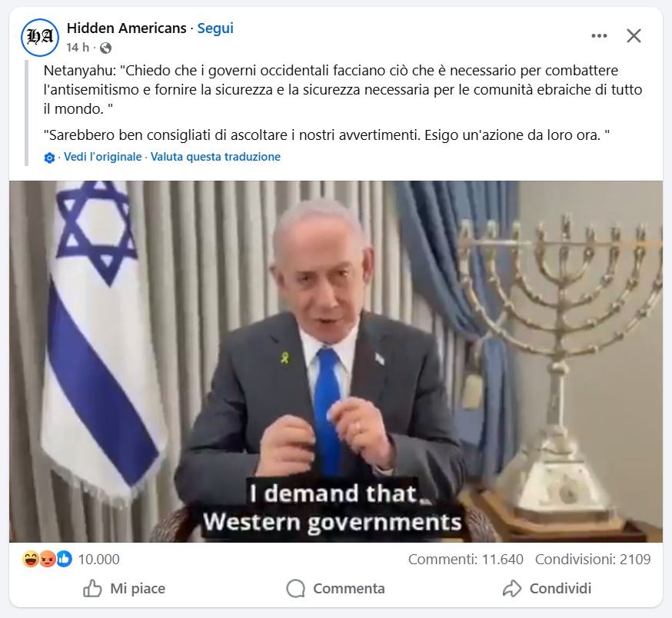This screenshot has width=672, height=618.
Task: Click the globe public audience icon
Action: 105,48
